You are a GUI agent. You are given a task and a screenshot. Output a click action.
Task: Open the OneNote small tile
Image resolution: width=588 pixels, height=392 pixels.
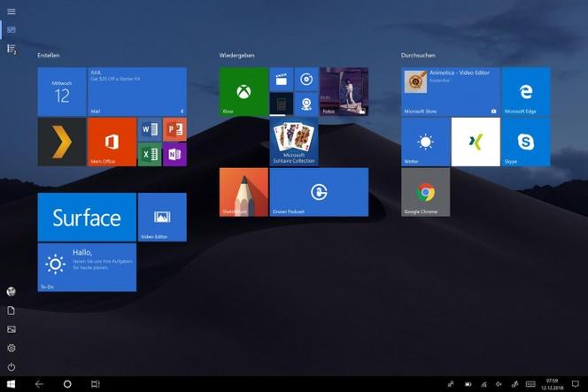pyautogui.click(x=174, y=154)
